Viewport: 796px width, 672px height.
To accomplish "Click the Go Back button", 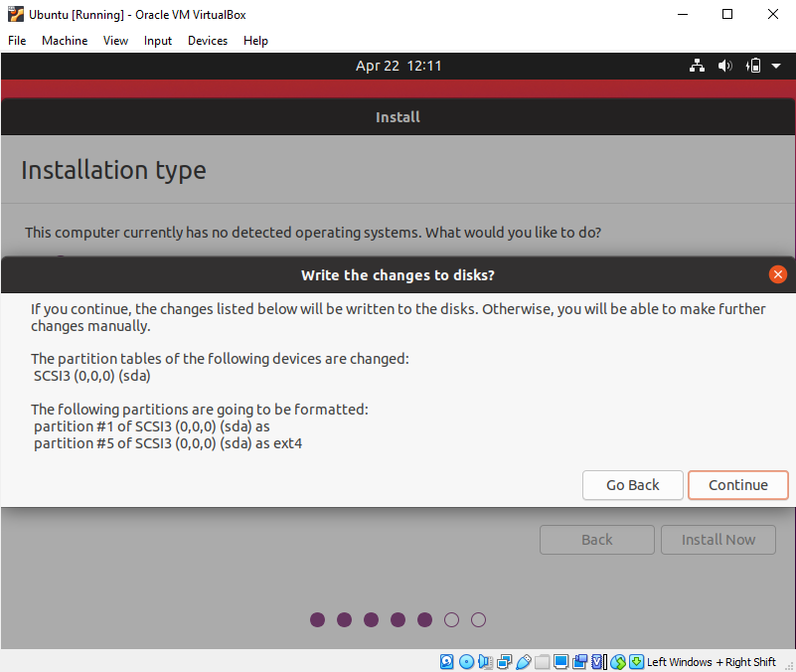I will (x=633, y=485).
